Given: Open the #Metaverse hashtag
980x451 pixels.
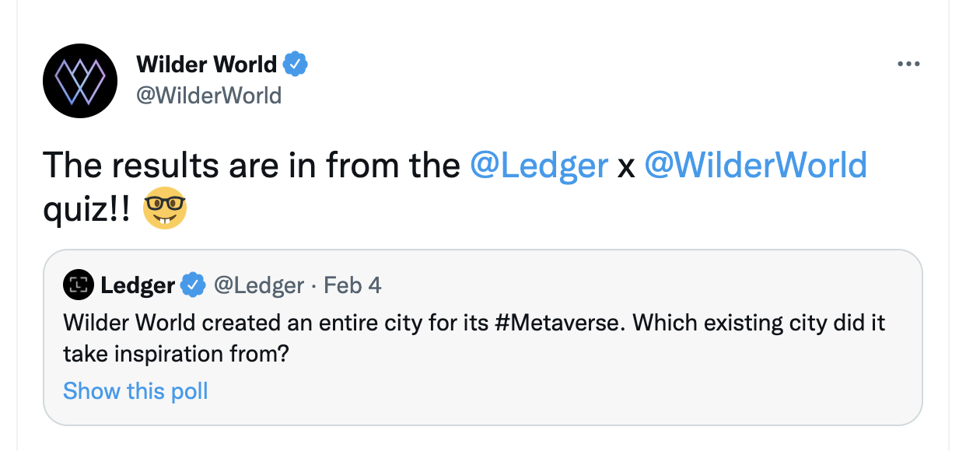Looking at the screenshot, I should [558, 322].
